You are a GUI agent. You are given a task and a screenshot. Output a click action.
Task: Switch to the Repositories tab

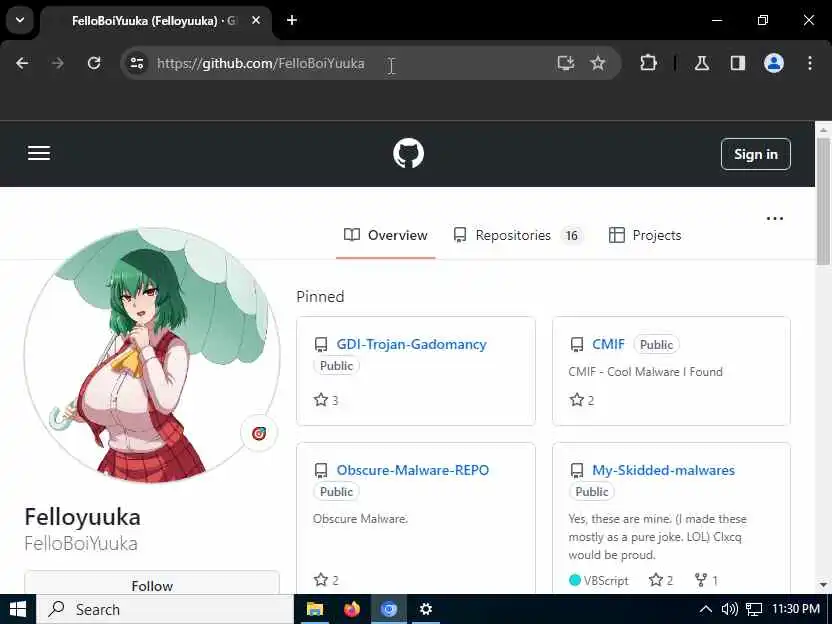(518, 235)
